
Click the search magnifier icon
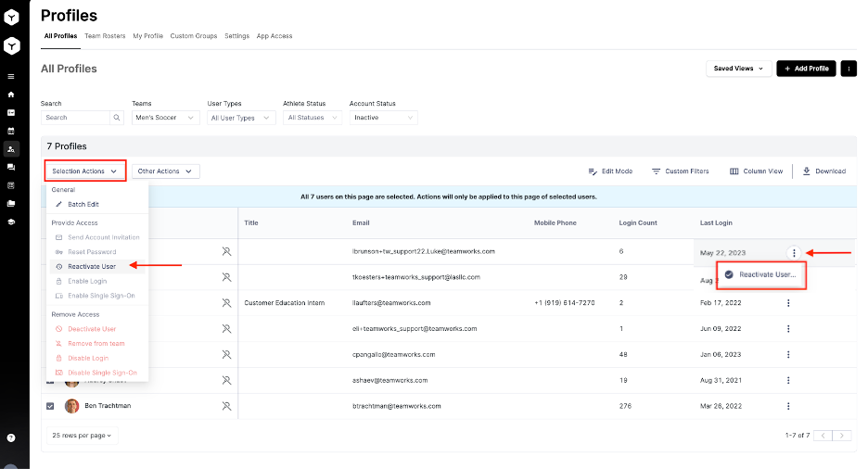tap(117, 118)
